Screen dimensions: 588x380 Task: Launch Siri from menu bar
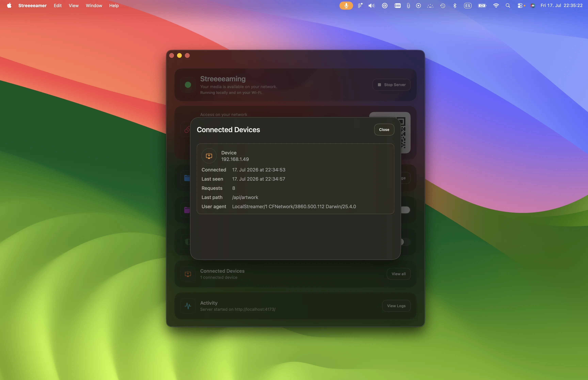tap(533, 5)
